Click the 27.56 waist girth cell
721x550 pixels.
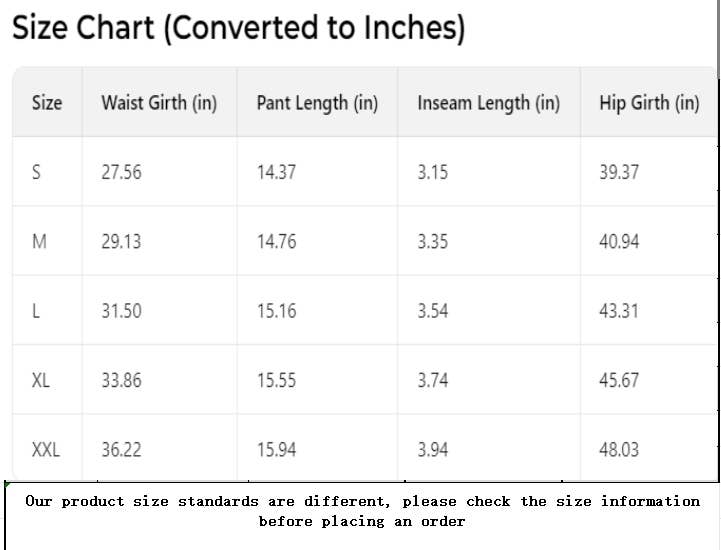(121, 172)
